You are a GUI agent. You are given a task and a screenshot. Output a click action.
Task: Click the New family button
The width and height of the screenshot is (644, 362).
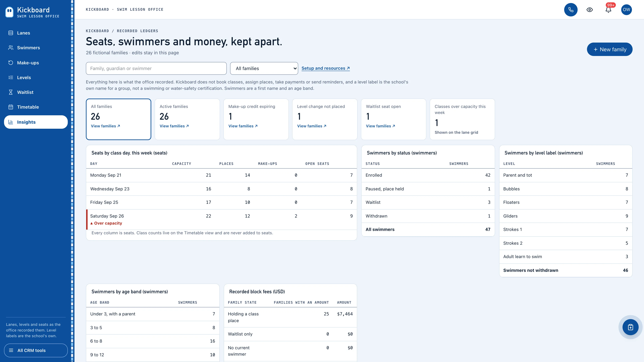pos(609,49)
